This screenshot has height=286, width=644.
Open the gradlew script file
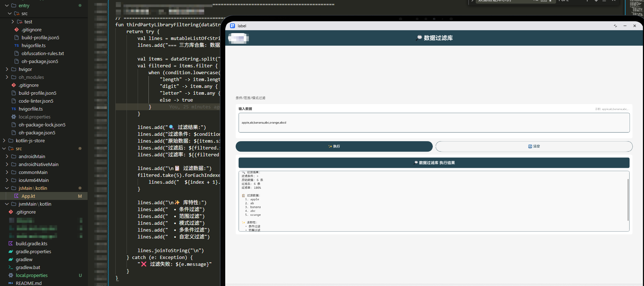pos(24,259)
